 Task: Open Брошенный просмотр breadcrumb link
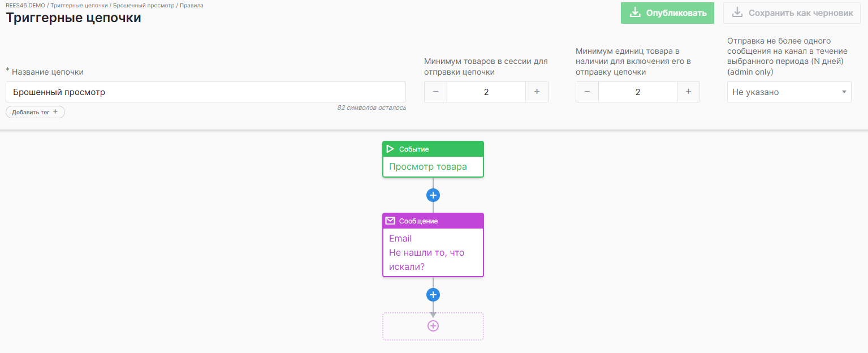pos(144,5)
